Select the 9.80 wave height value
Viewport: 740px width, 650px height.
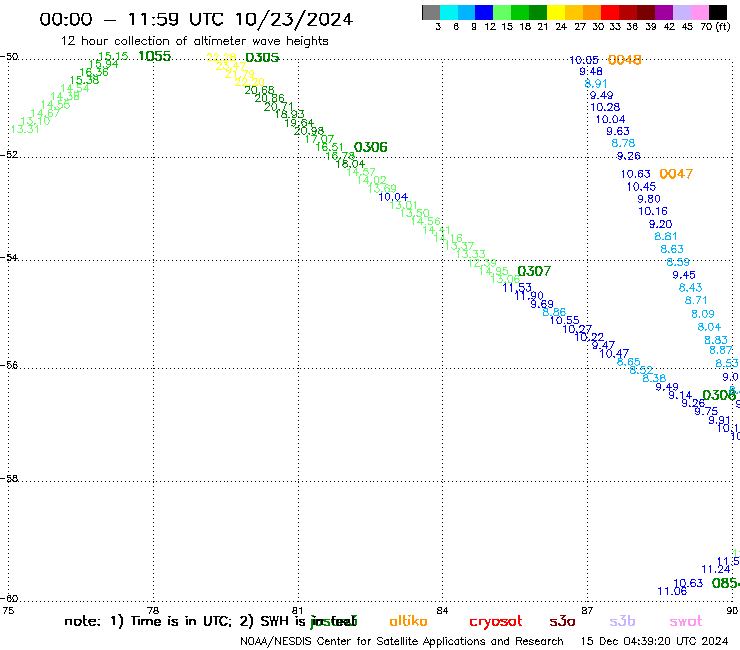649,199
